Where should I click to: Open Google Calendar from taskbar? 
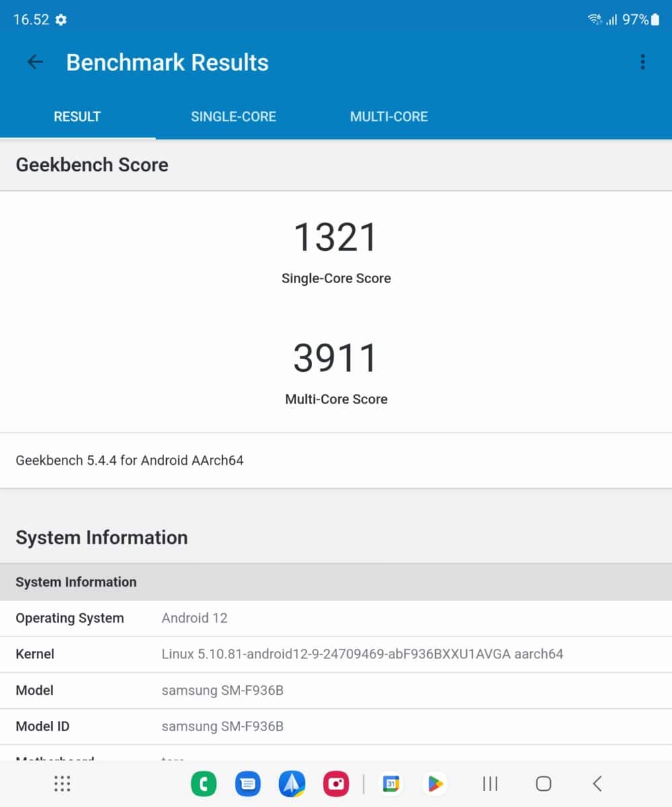point(391,783)
